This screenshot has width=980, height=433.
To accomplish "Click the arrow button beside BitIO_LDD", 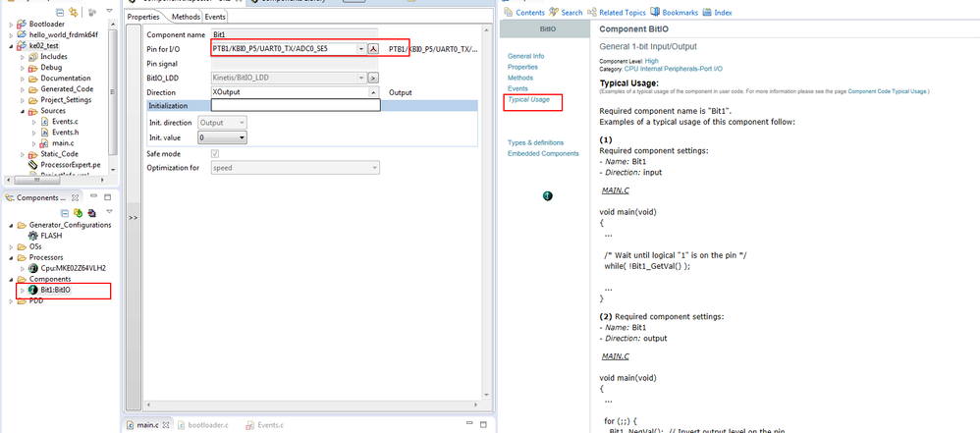I will (373, 79).
